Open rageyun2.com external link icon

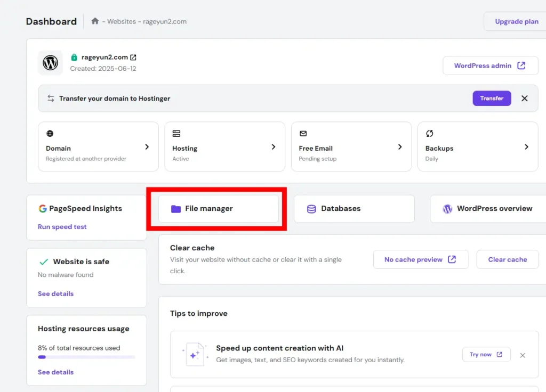[x=133, y=58]
